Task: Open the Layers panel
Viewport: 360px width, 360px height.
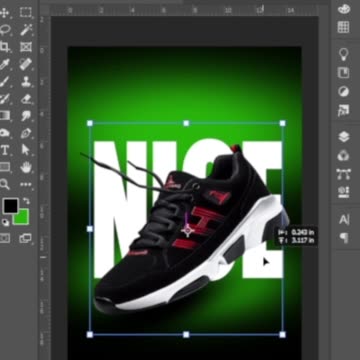Action: click(343, 137)
